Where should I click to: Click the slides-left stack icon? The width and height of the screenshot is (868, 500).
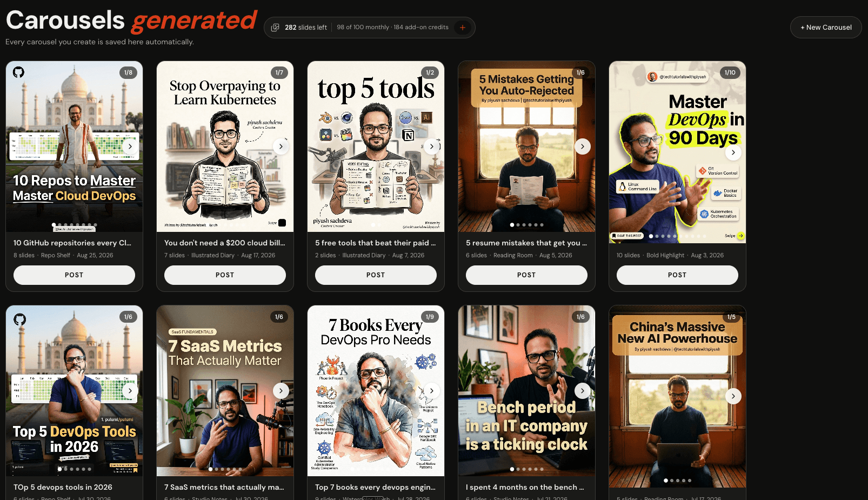coord(275,28)
